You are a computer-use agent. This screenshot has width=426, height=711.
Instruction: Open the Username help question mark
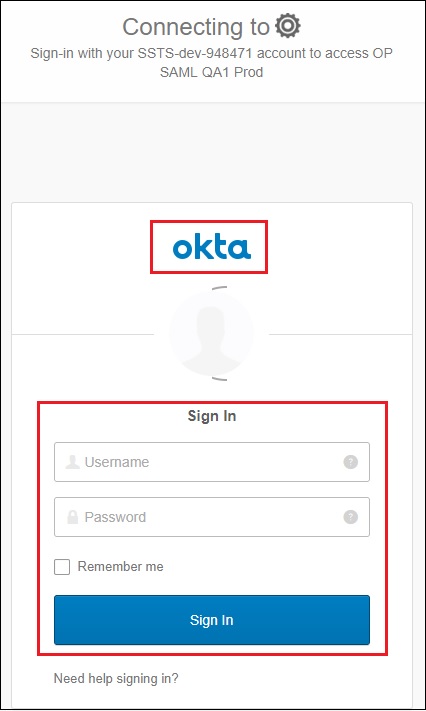point(350,462)
